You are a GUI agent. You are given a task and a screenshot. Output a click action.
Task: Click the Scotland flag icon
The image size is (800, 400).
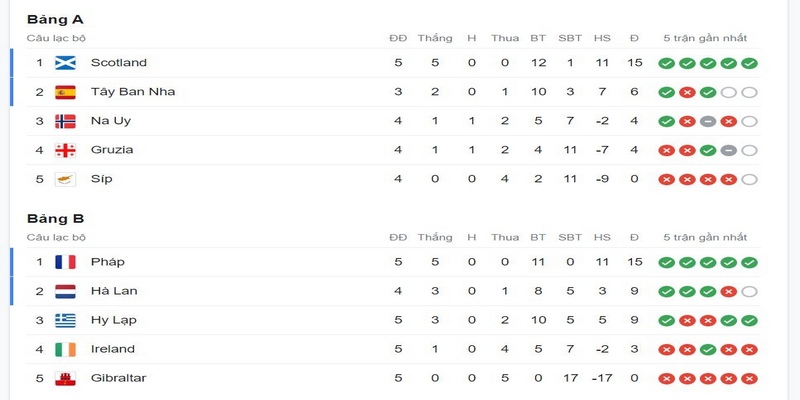pos(65,63)
